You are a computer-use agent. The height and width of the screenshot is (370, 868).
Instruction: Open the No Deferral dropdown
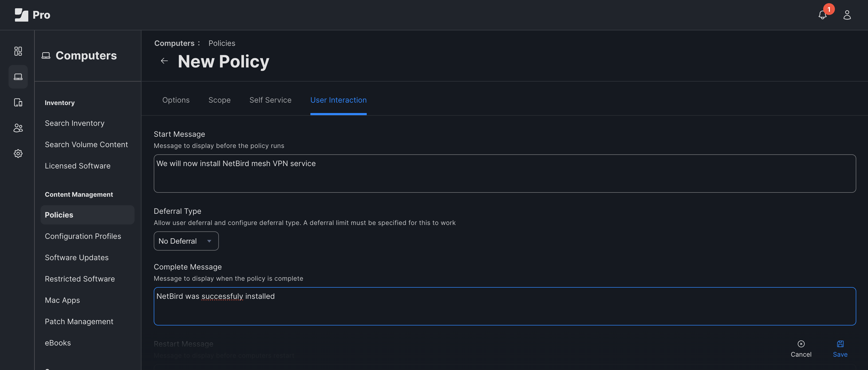(x=186, y=241)
